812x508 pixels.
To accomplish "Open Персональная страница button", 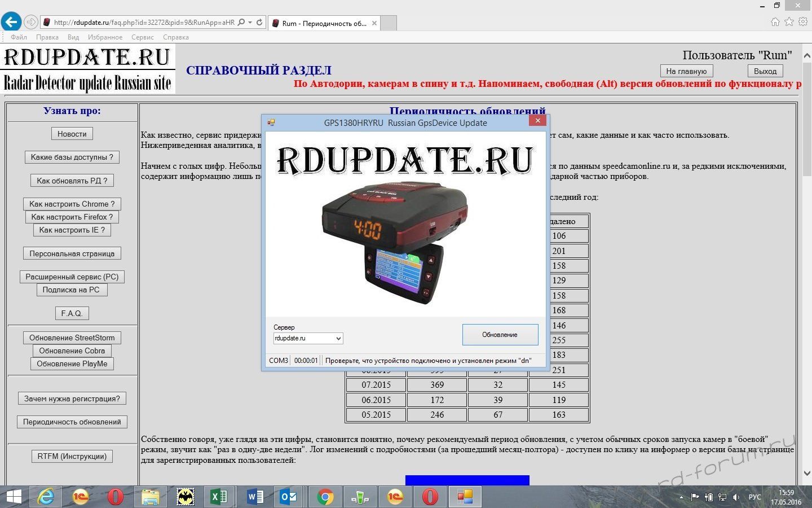I will click(x=72, y=253).
